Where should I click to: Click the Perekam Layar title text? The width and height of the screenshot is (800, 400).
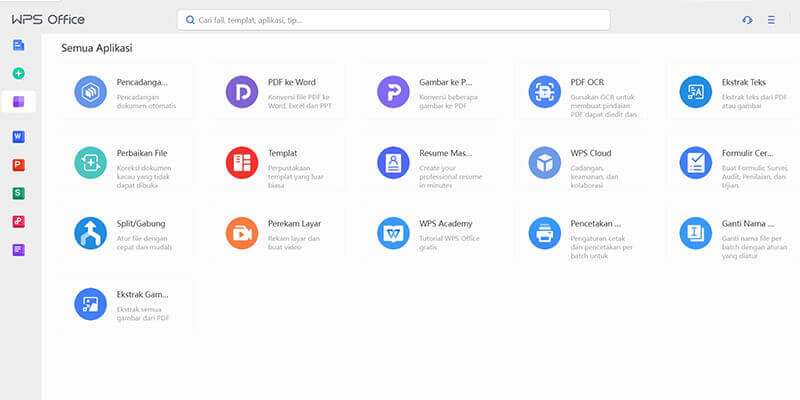294,223
